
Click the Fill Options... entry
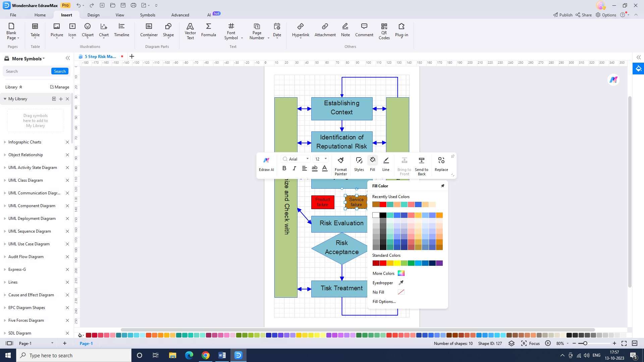pos(384,302)
